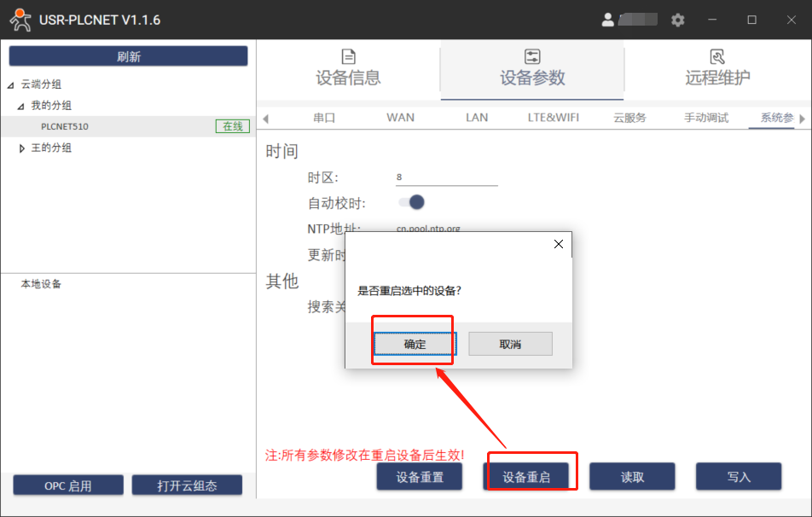The image size is (812, 517).
Task: Switch to the 串口 tab
Action: pos(324,118)
